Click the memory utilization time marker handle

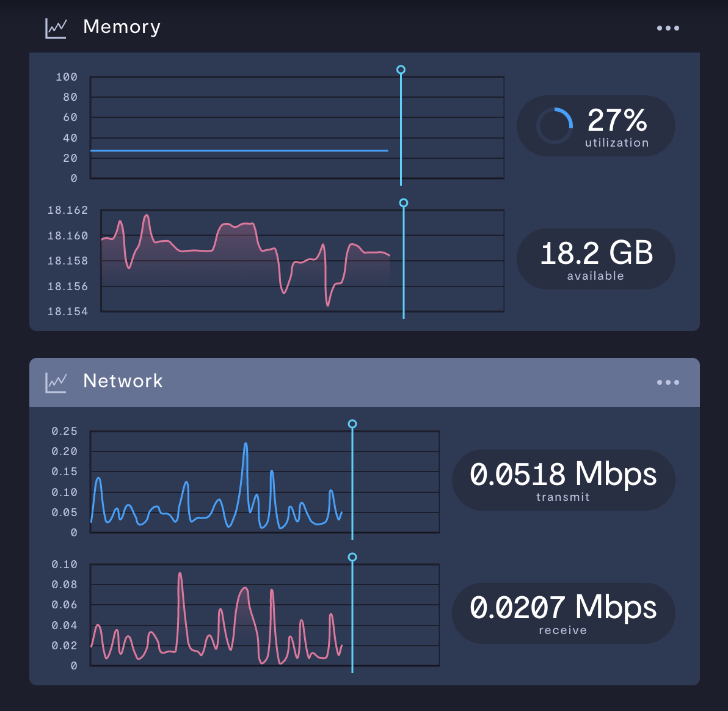(401, 70)
